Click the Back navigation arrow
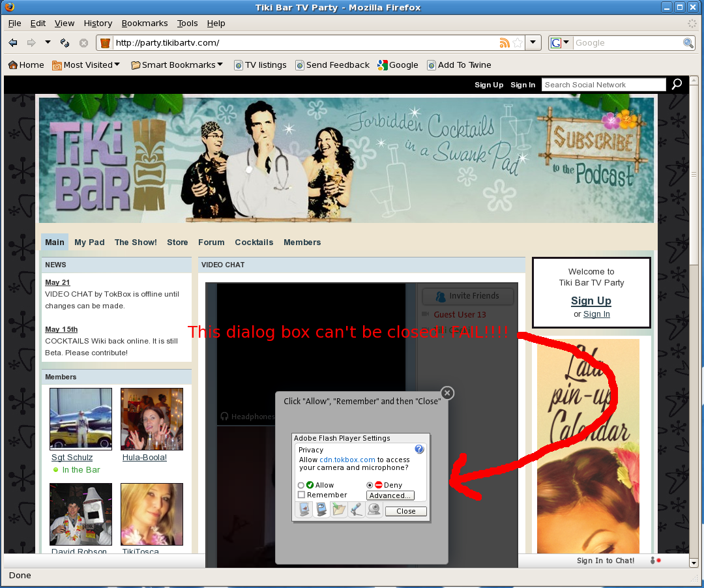704x588 pixels. tap(13, 43)
